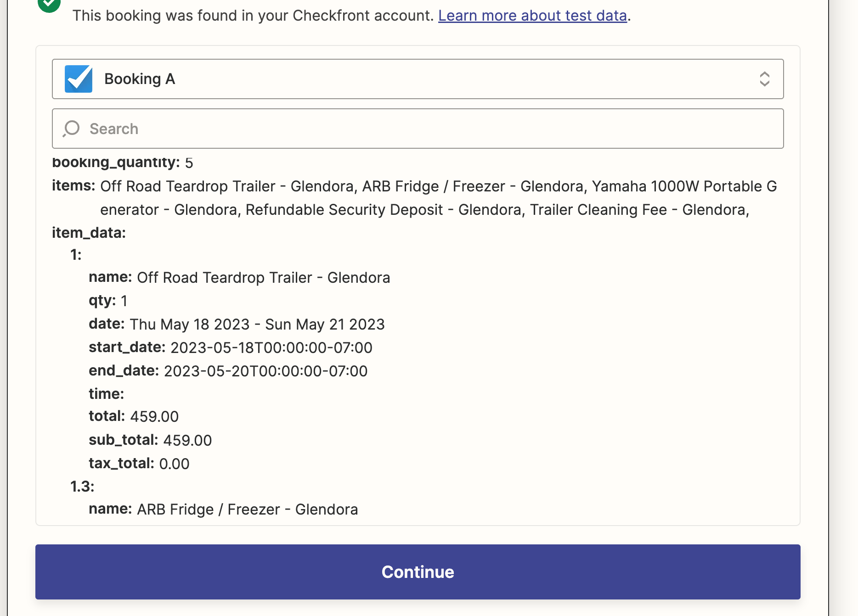Click the end_date field row

[228, 371]
